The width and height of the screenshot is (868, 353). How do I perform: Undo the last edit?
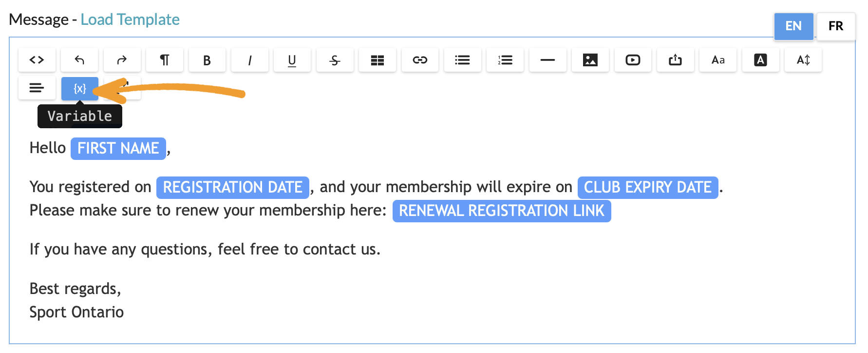[79, 60]
